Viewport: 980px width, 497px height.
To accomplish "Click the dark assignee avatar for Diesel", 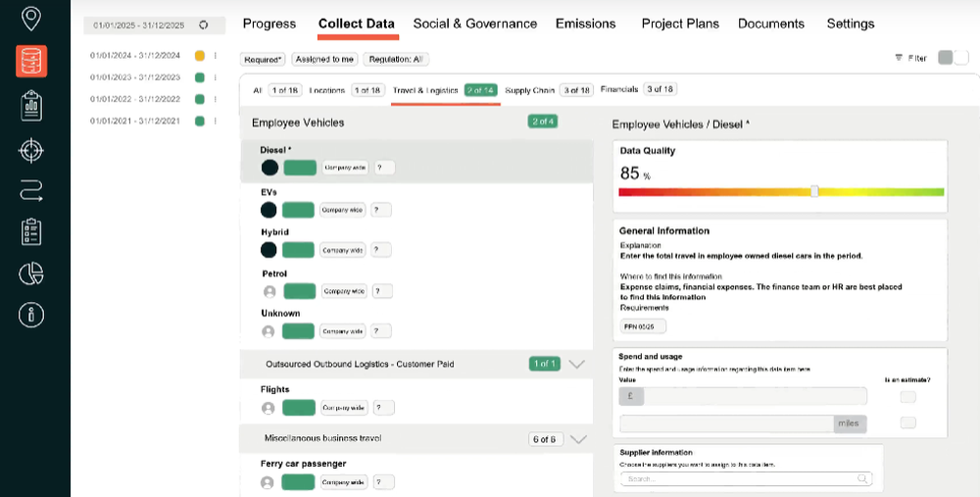I will click(x=269, y=168).
